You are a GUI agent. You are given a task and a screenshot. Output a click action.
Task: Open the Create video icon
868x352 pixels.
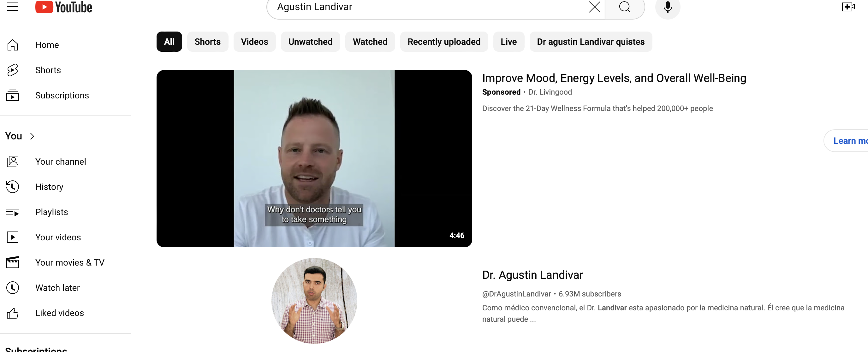tap(848, 7)
